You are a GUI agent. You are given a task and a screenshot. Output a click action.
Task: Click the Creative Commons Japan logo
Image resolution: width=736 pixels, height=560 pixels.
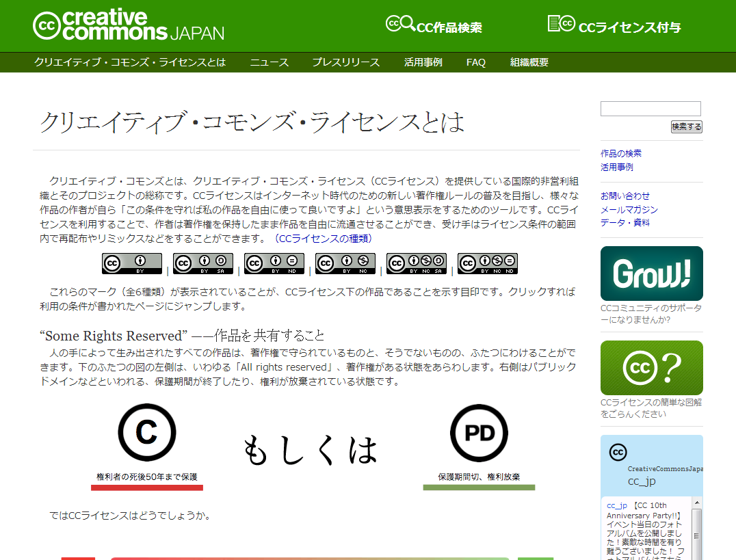128,25
